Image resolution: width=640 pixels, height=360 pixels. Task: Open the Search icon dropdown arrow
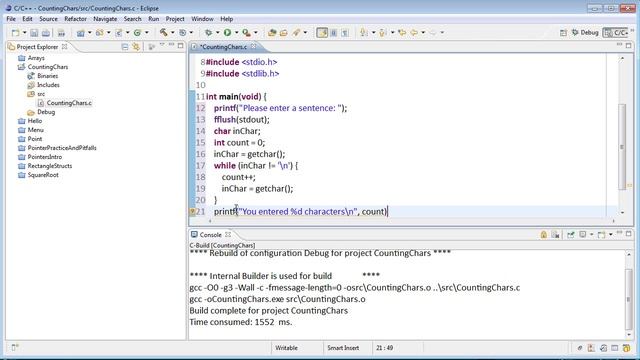[305, 33]
